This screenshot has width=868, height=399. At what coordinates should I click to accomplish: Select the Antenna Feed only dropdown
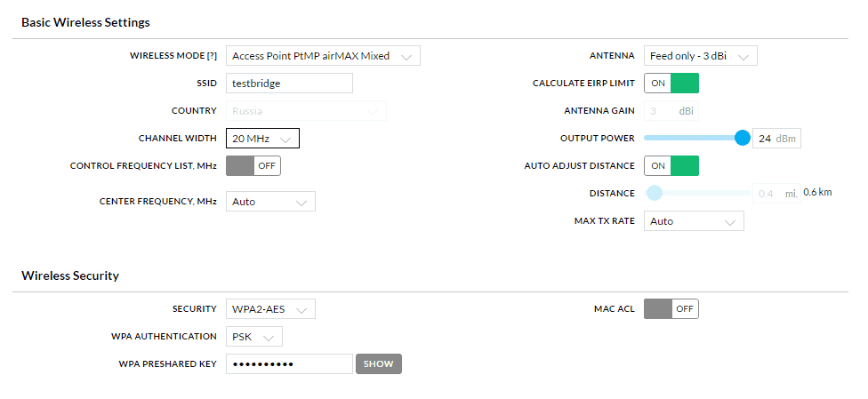tap(700, 56)
